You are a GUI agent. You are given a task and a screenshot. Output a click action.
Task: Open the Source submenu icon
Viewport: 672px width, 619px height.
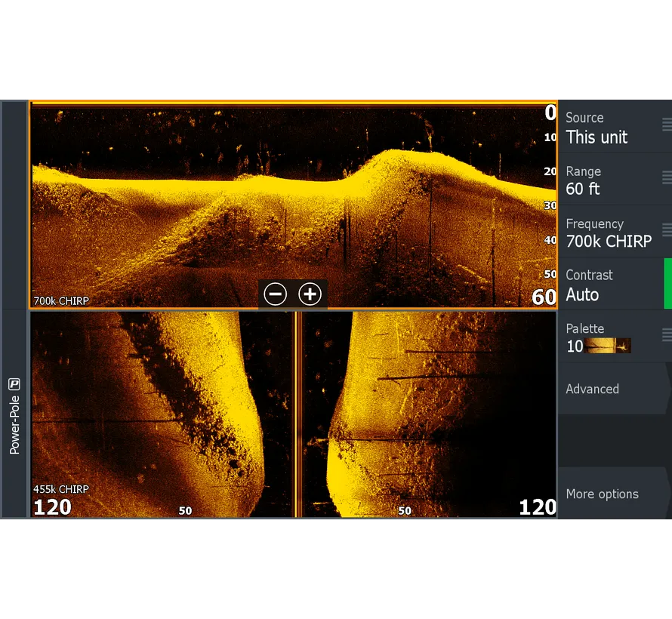666,123
